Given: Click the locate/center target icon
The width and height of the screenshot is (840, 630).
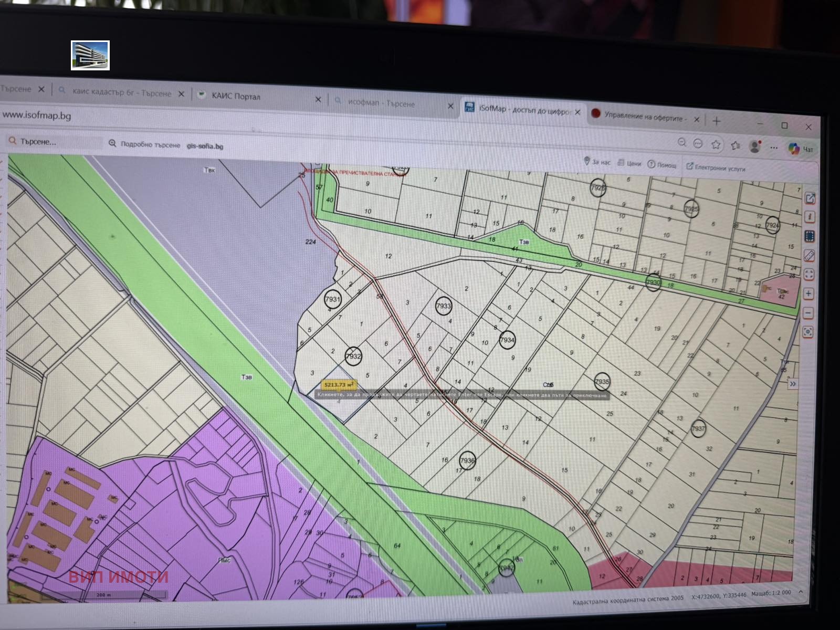Looking at the screenshot, I should (x=808, y=332).
